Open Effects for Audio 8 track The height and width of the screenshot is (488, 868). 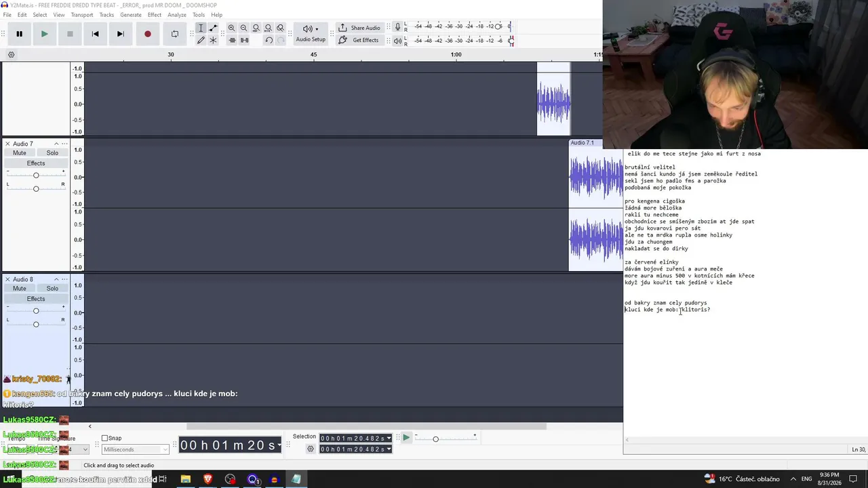(x=36, y=299)
